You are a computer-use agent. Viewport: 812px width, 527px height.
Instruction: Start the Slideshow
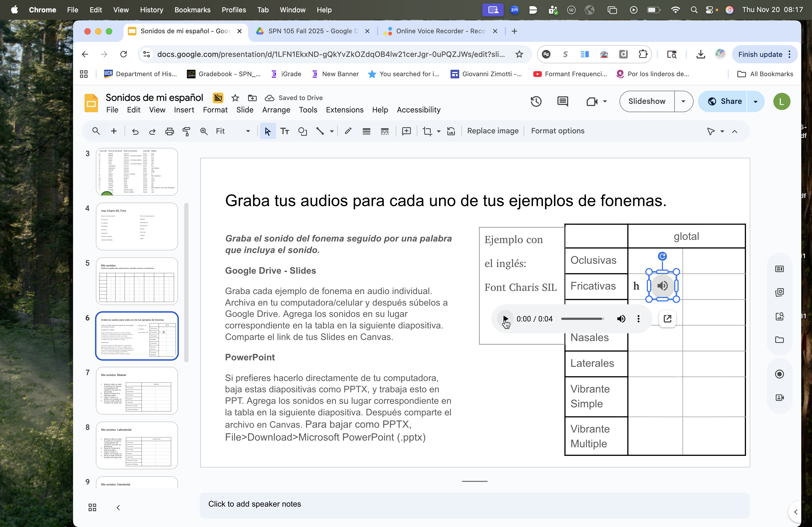coord(647,101)
